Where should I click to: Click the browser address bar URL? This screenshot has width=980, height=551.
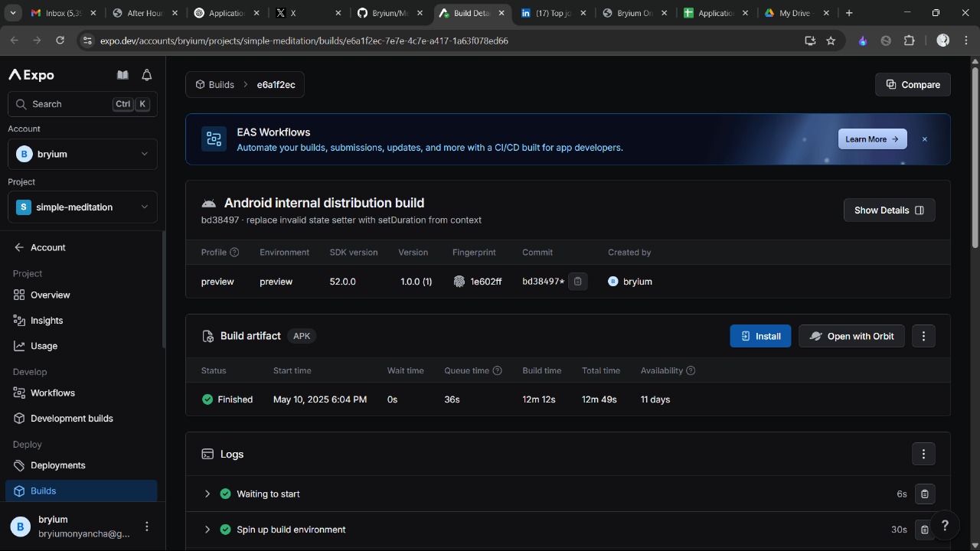coord(304,41)
